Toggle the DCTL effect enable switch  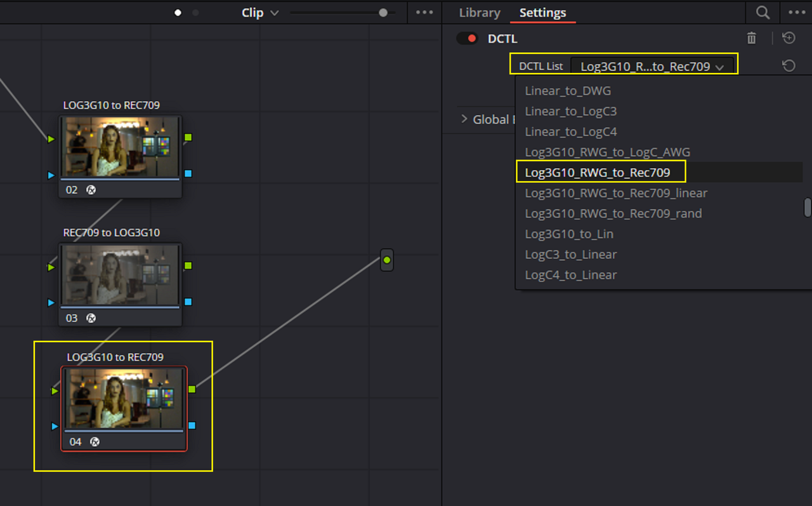467,39
